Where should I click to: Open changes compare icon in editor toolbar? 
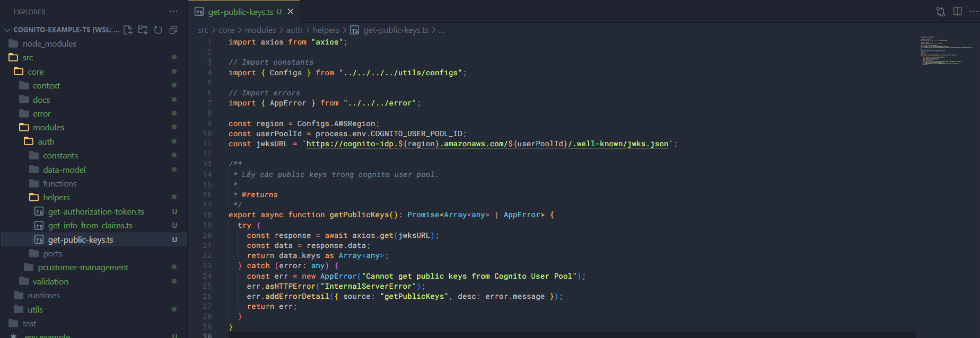[940, 12]
